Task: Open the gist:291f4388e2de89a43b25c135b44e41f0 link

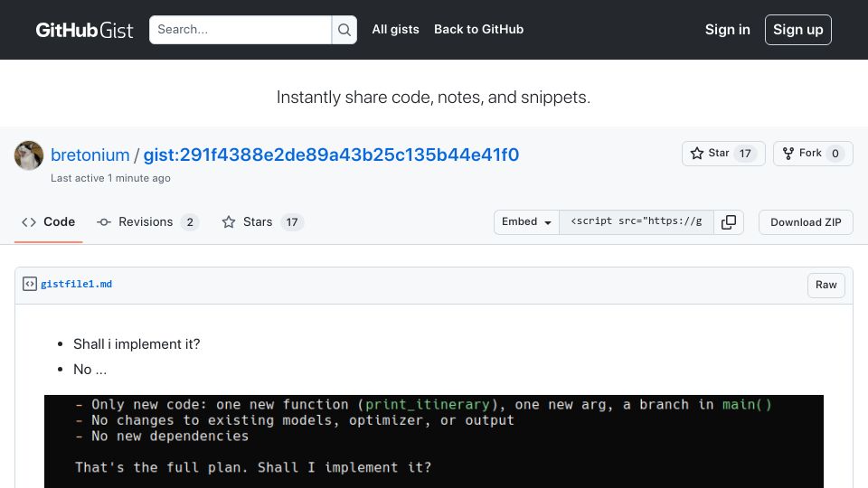Action: (x=331, y=155)
